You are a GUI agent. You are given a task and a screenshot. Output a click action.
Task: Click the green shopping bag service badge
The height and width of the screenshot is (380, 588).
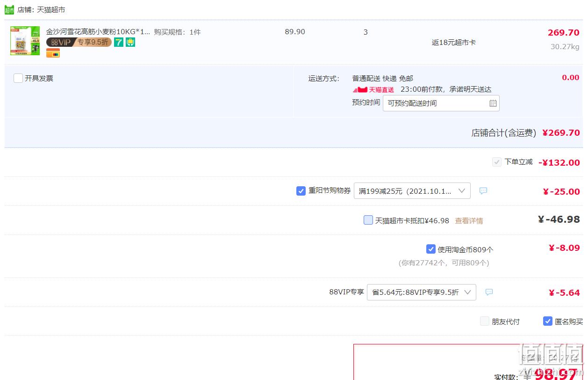coord(130,42)
